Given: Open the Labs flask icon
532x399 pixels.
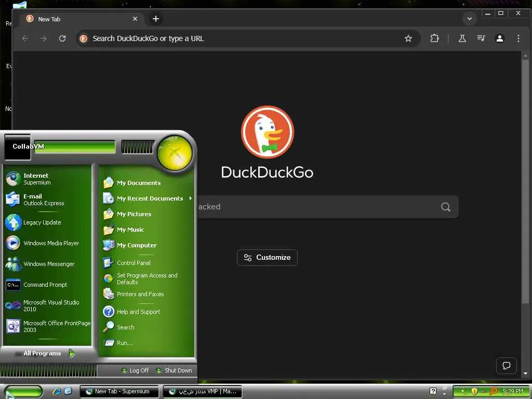Looking at the screenshot, I should 462,38.
